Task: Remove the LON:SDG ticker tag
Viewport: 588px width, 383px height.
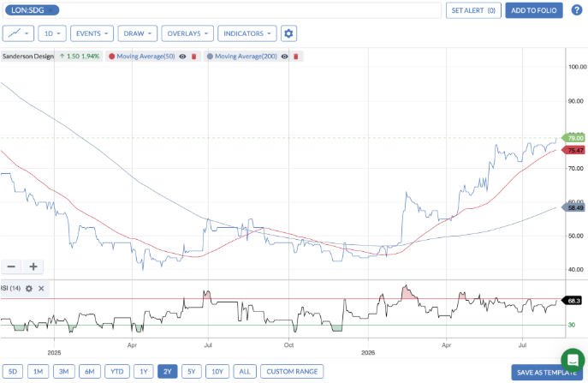Action: (51, 10)
